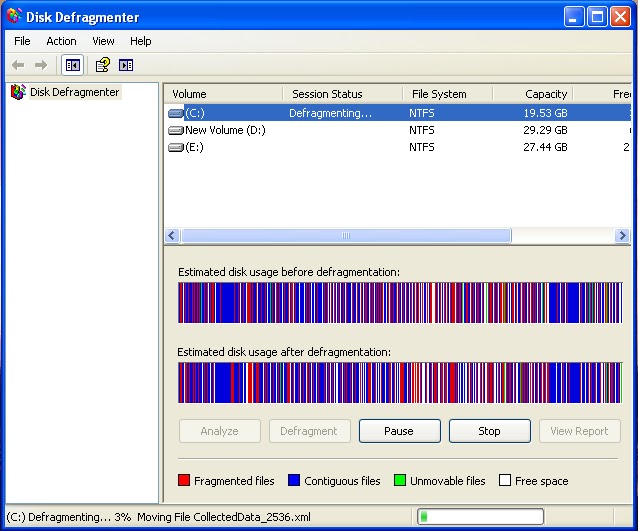Image resolution: width=638 pixels, height=531 pixels.
Task: Pause the defragmentation
Action: click(x=400, y=431)
